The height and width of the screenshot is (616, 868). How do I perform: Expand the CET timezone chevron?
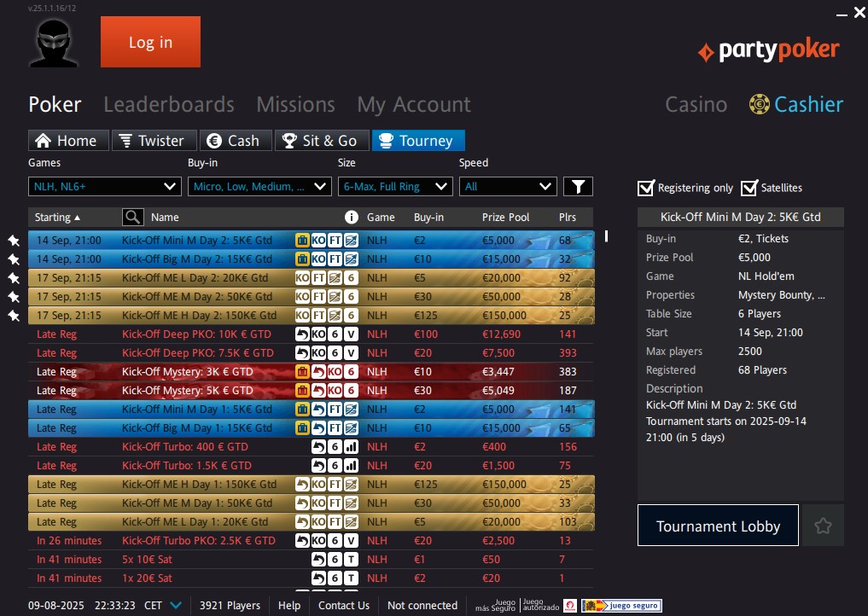(x=176, y=606)
